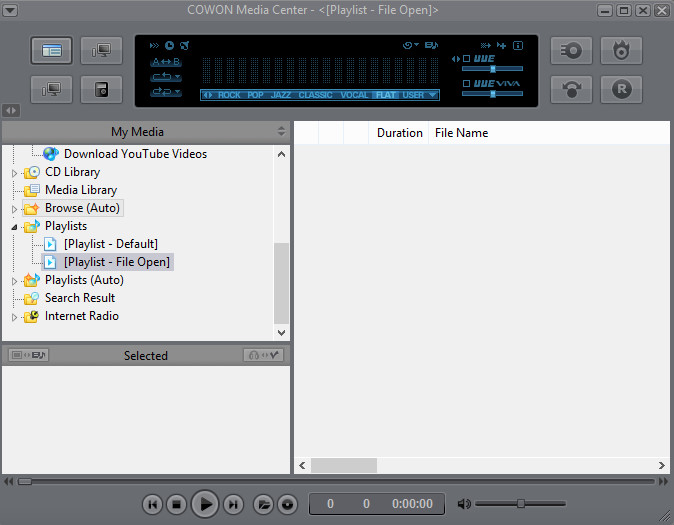This screenshot has height=525, width=674.
Task: Click the disc record button near playback controls
Action: click(x=288, y=504)
